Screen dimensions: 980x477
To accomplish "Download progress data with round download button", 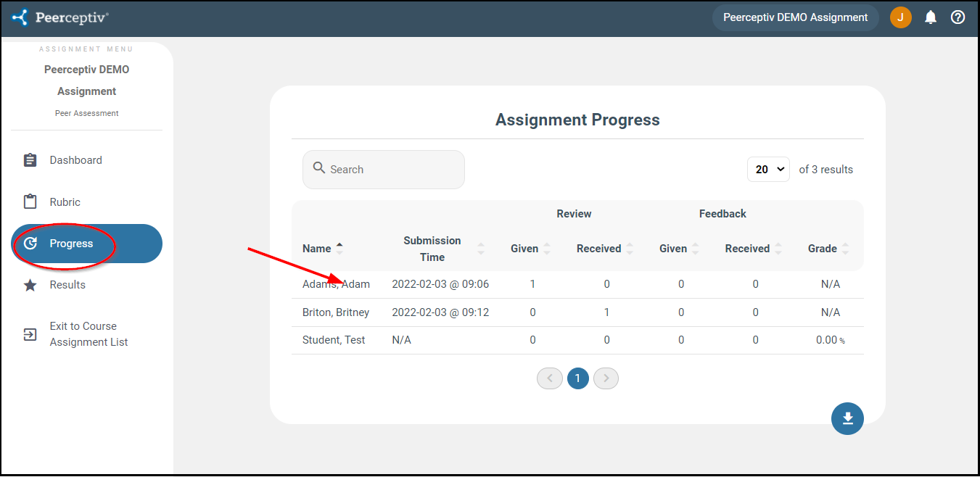I will (x=847, y=418).
